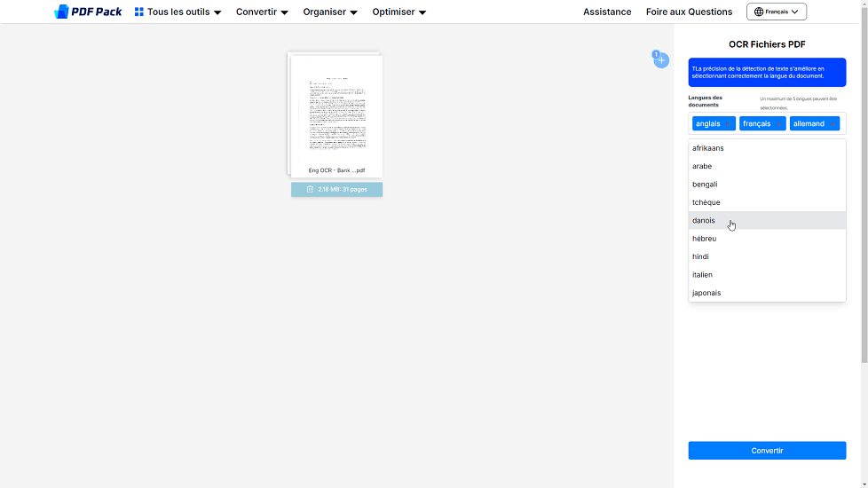Click the globe icon in language selector

tap(759, 12)
